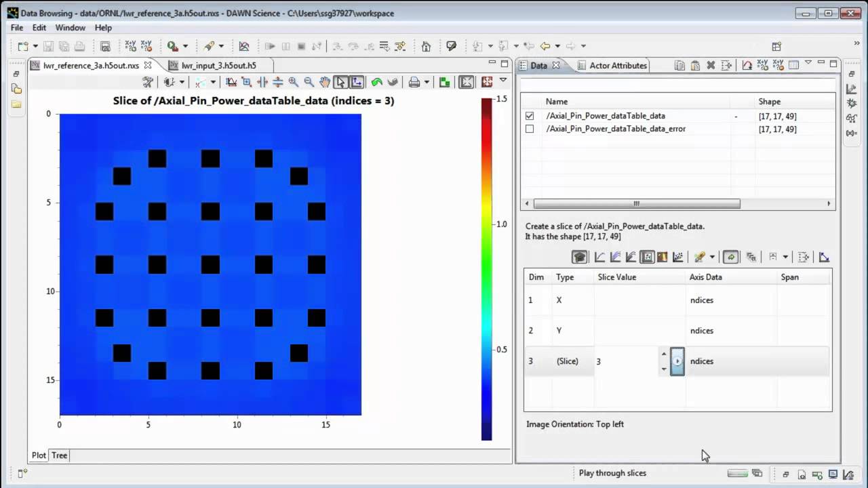Image resolution: width=868 pixels, height=488 pixels.
Task: Toggle the green arrow automatic update button
Action: click(730, 257)
